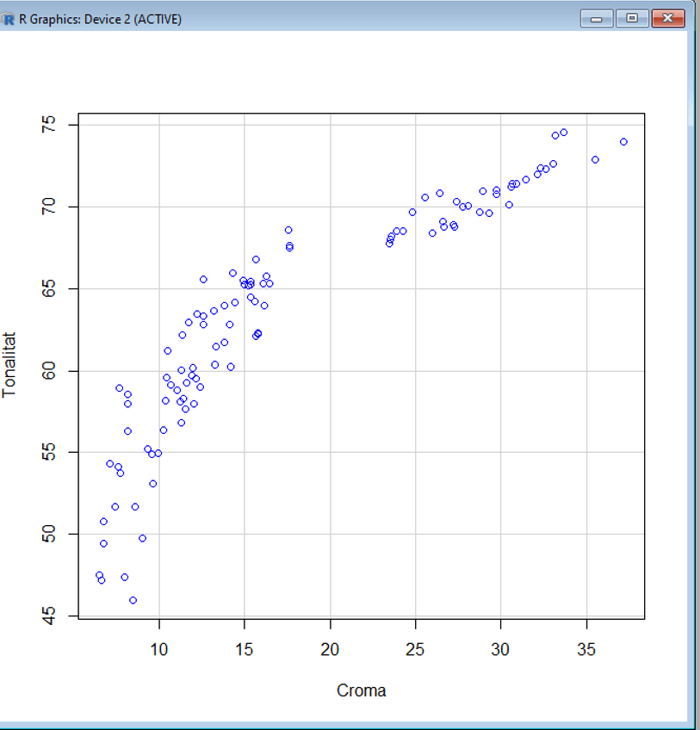This screenshot has width=700, height=730.
Task: Click the lowest data point near Tonalitat 46
Action: coord(133,600)
